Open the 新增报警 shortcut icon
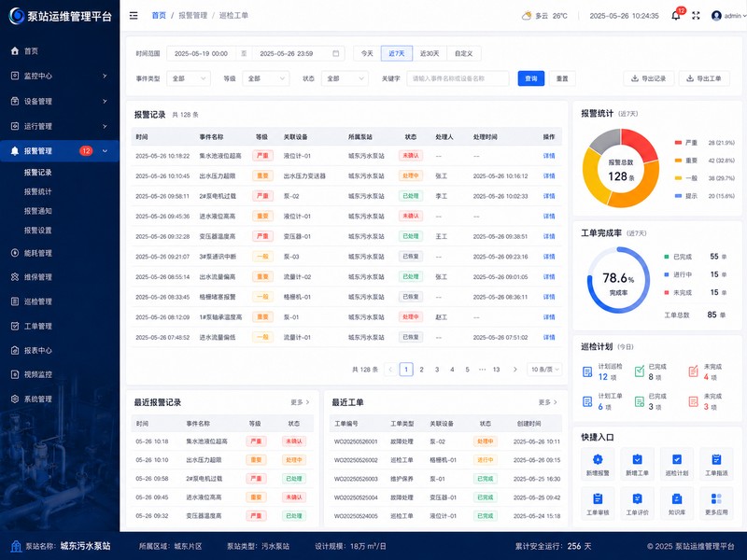 (x=598, y=459)
